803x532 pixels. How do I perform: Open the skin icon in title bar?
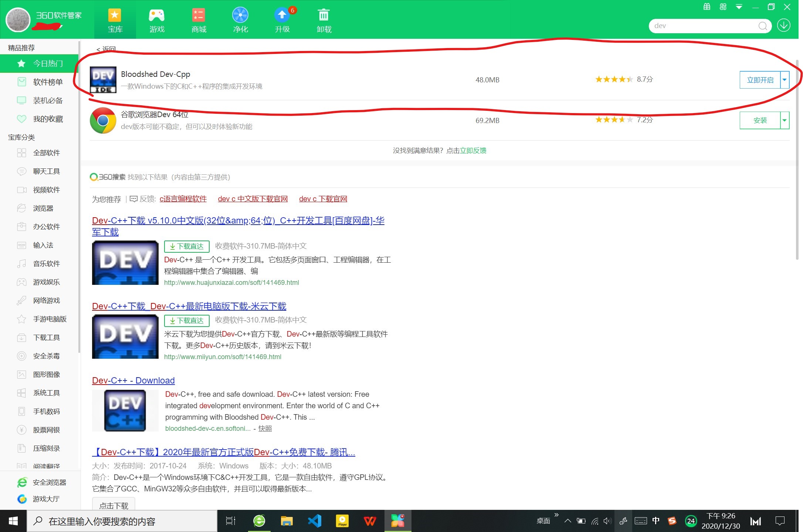pos(723,7)
